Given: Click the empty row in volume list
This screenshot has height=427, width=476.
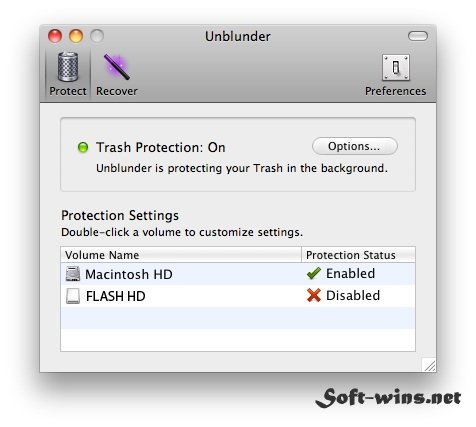Looking at the screenshot, I should pos(238,318).
